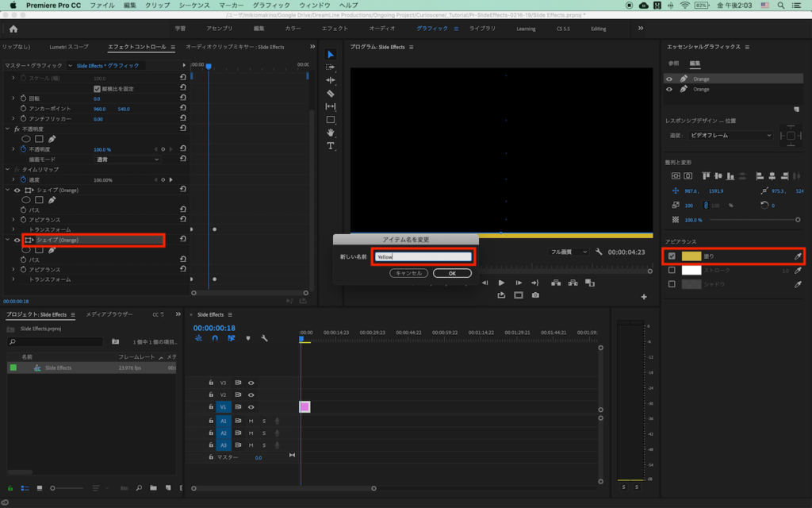Click the export frame camera icon
812x508 pixels.
point(535,295)
